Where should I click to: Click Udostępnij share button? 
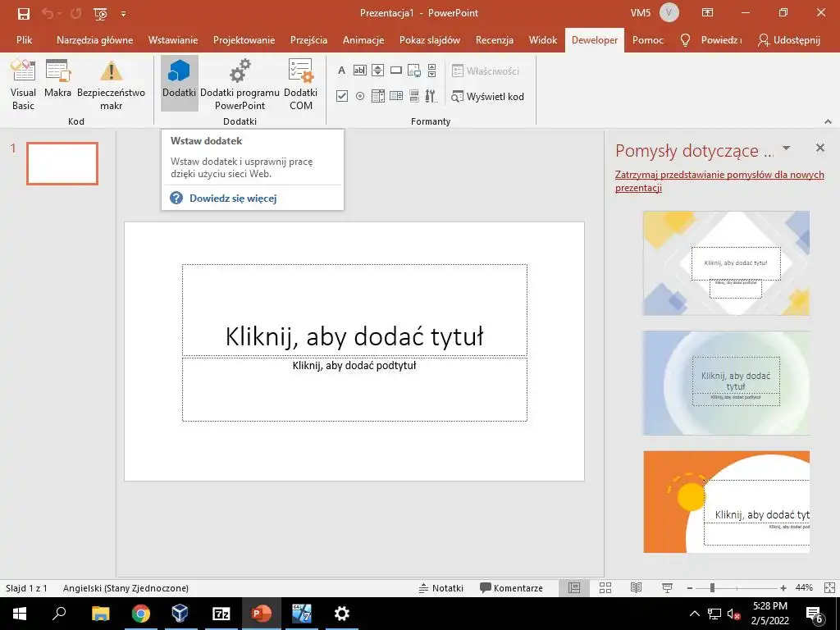[x=789, y=39]
